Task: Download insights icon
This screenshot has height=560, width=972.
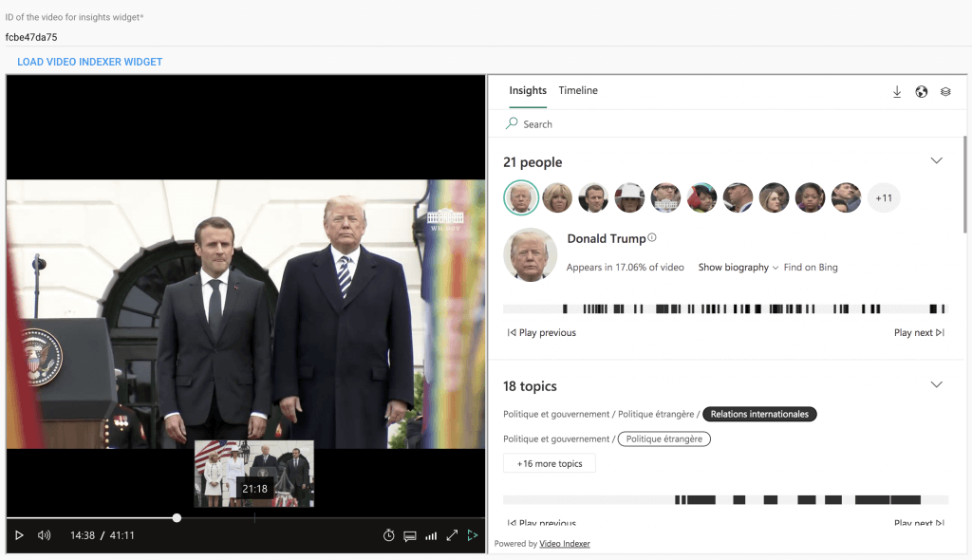Action: pyautogui.click(x=897, y=92)
